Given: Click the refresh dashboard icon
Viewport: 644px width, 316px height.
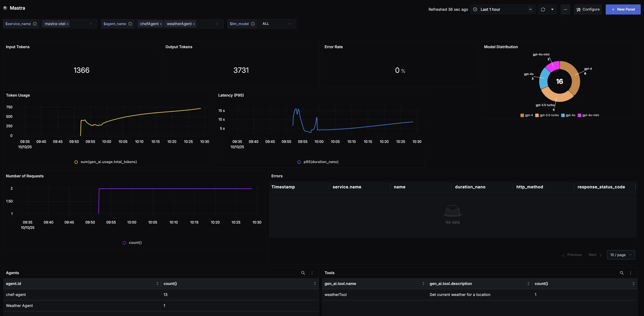Looking at the screenshot, I should coord(543,9).
